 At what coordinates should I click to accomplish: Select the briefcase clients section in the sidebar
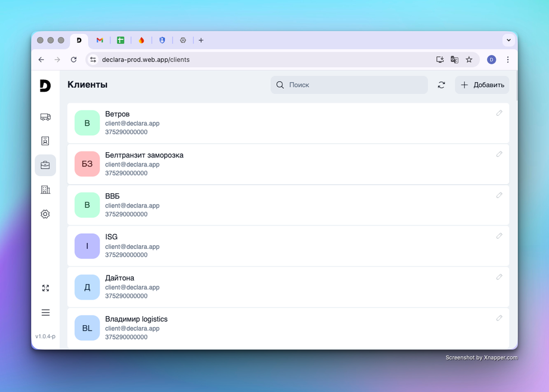tap(45, 165)
